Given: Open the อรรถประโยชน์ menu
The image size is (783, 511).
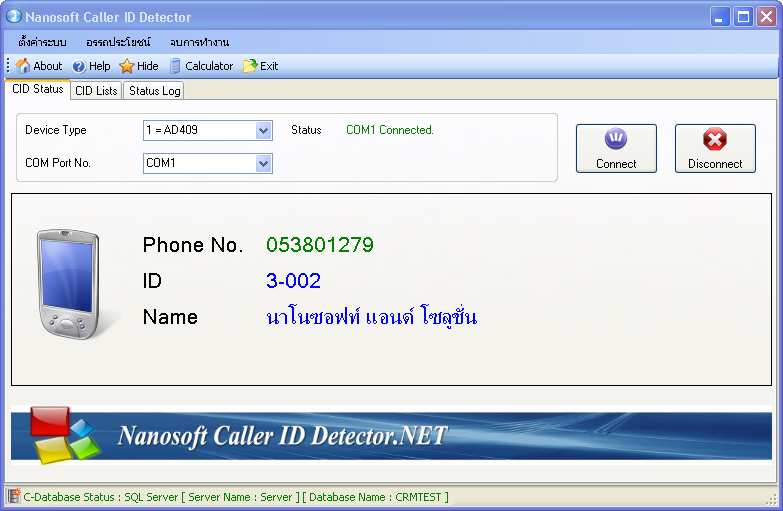Looking at the screenshot, I should [x=118, y=42].
